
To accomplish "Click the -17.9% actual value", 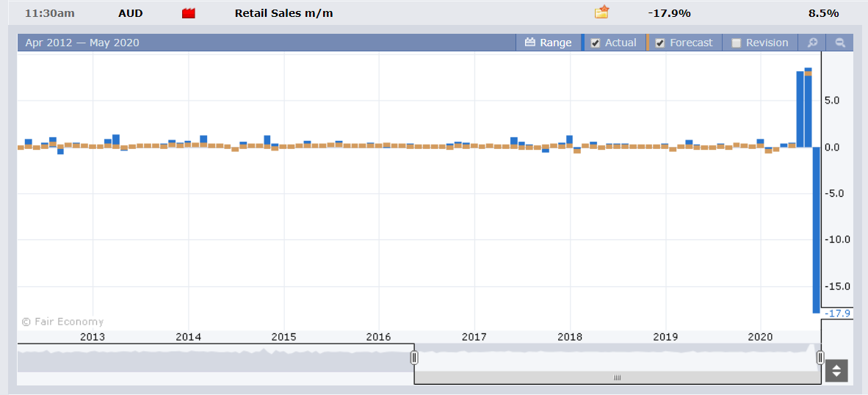I will click(x=669, y=13).
